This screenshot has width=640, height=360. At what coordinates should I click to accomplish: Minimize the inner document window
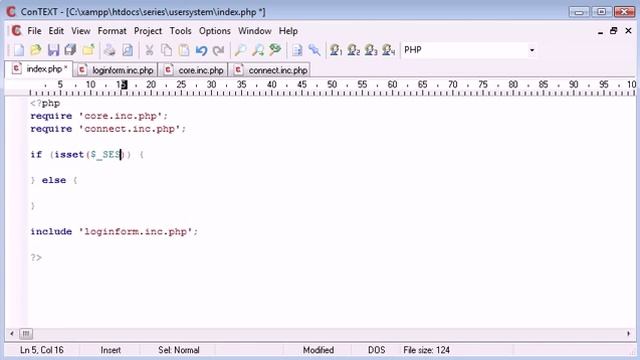pos(600,31)
